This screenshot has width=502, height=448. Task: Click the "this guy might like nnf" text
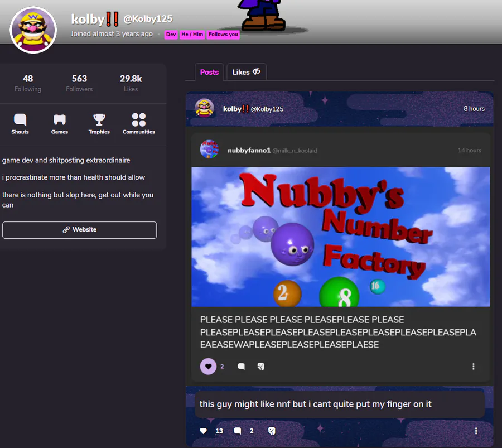point(315,404)
